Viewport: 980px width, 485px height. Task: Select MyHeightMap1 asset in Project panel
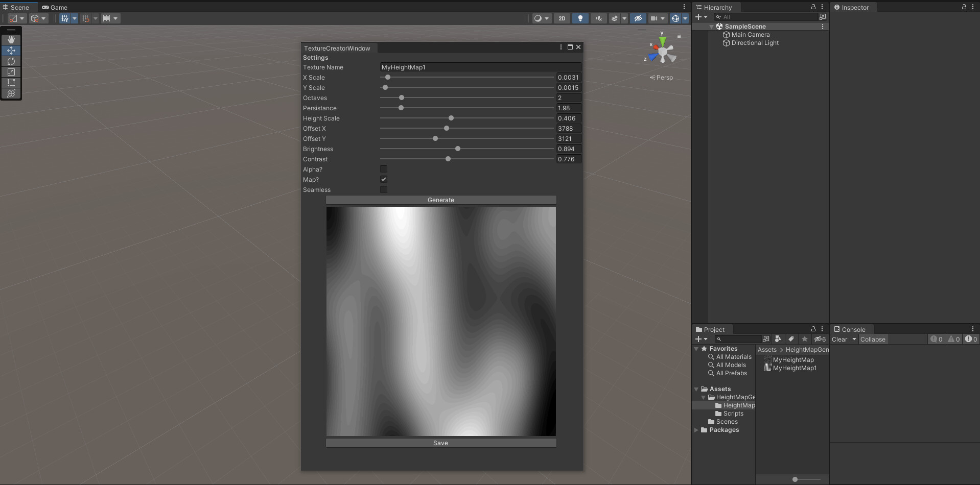795,368
